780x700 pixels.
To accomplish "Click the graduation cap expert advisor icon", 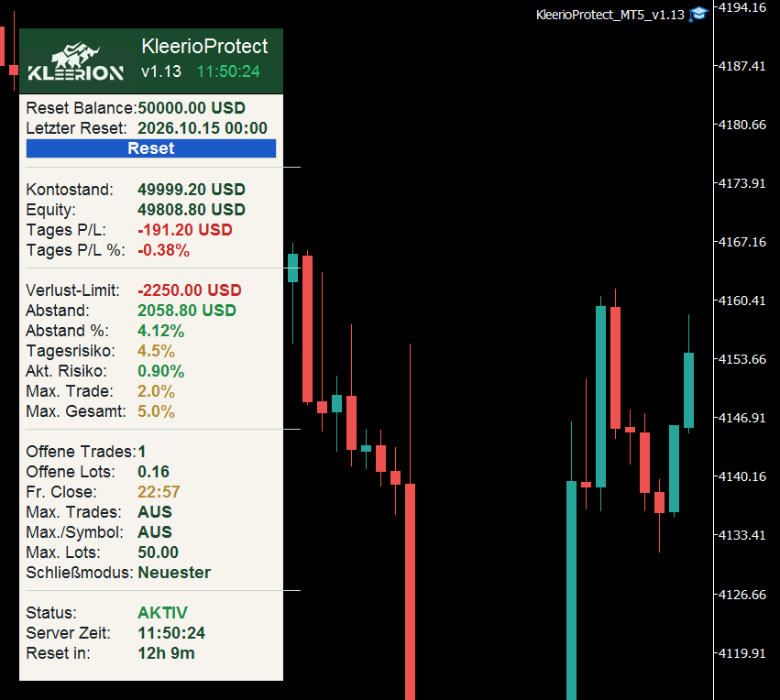I will point(698,14).
